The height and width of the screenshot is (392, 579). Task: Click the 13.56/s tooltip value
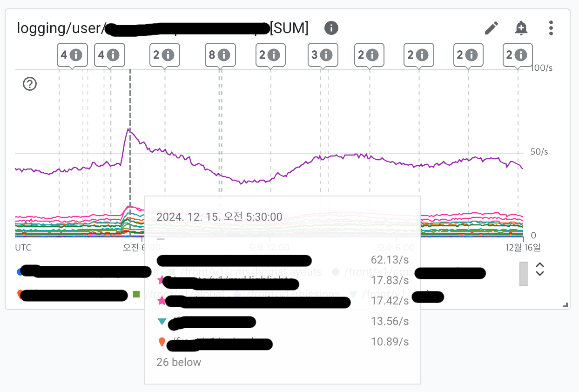[390, 321]
